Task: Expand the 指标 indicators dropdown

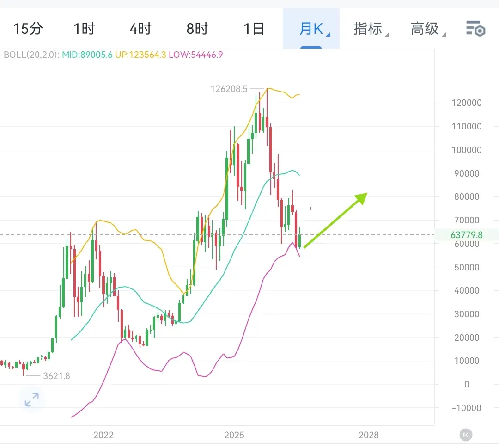Action: [371, 29]
